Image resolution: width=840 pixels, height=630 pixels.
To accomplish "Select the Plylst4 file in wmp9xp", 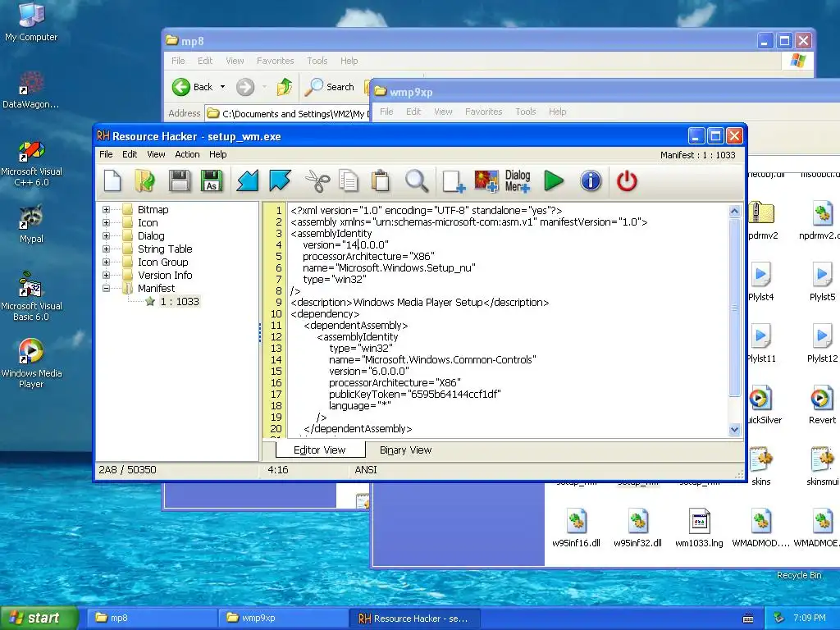I will coord(760,282).
